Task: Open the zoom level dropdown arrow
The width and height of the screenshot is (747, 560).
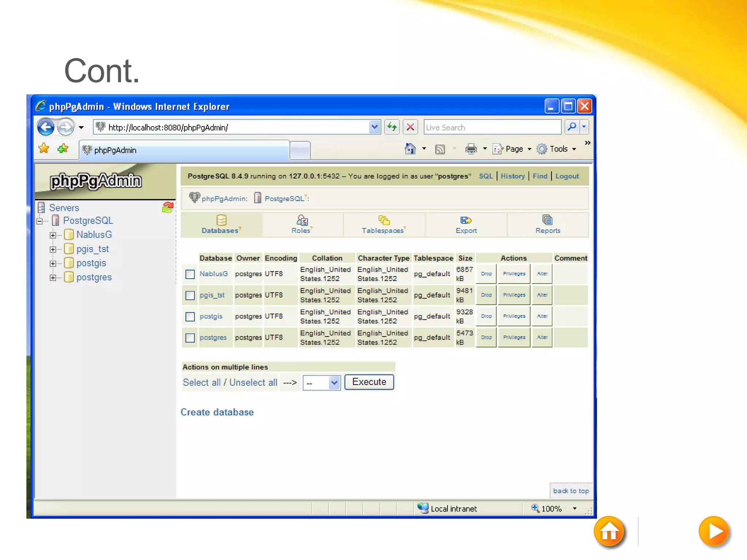Action: [575, 508]
